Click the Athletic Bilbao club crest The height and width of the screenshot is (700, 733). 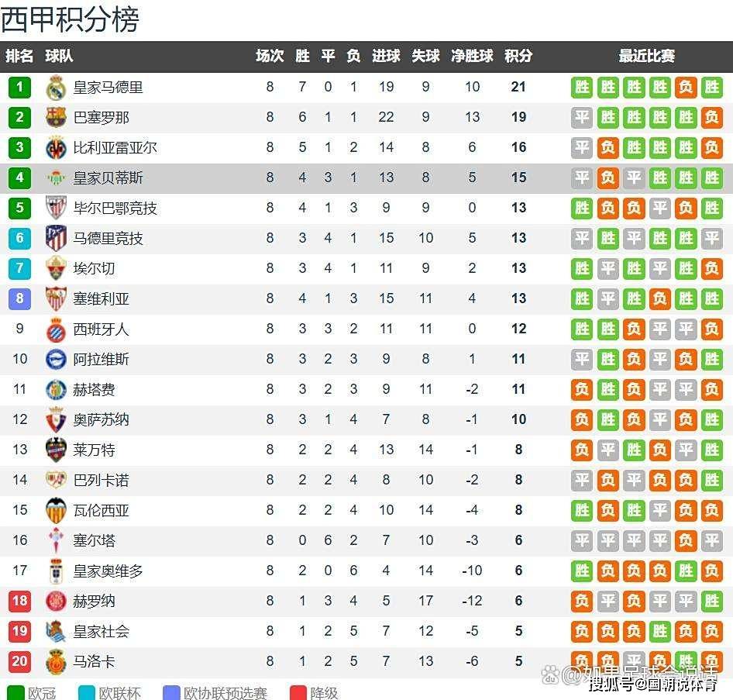[56, 209]
